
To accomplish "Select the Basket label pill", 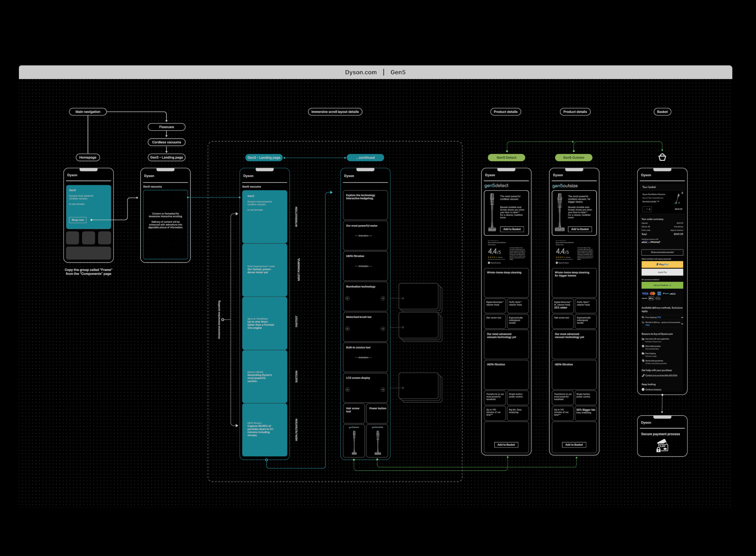I will point(662,112).
